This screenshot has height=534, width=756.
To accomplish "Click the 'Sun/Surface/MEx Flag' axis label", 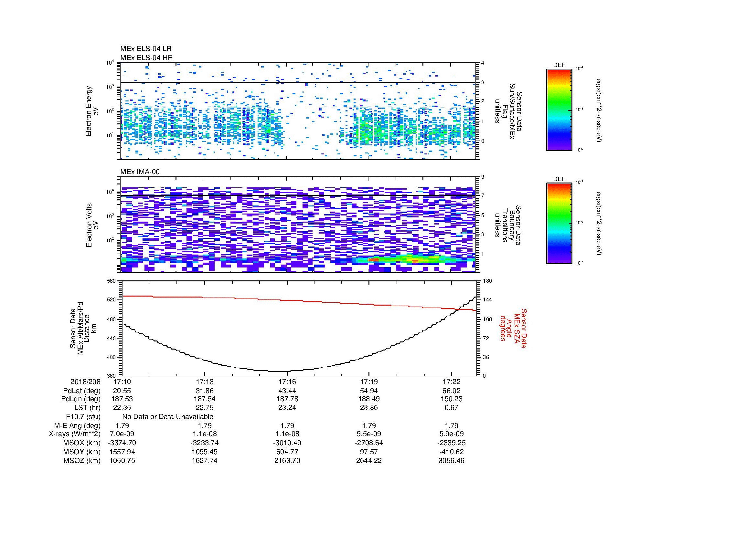I will point(508,111).
